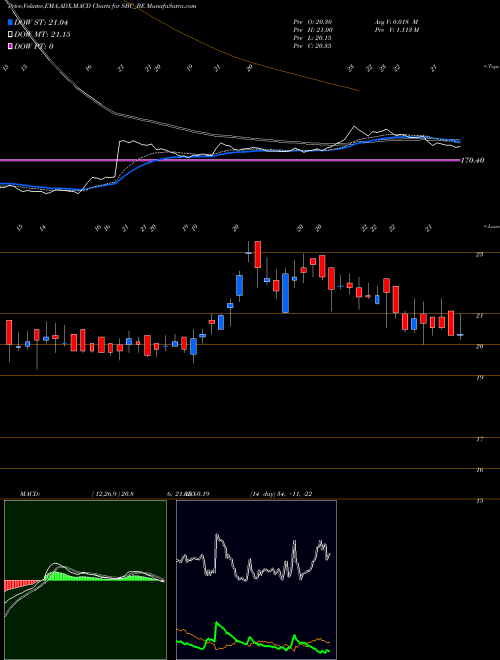Click the 'Pre V: 1.113 M' value

396,30
